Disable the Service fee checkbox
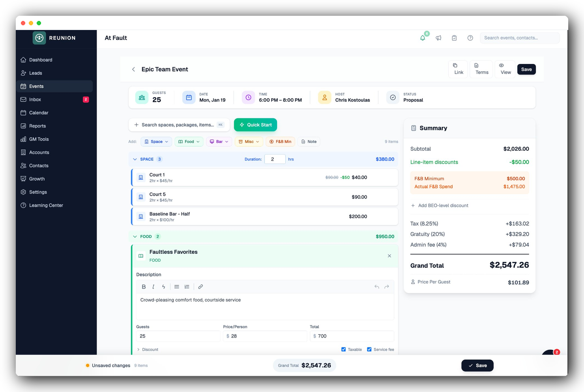Screen dimensions: 584x392 369,349
